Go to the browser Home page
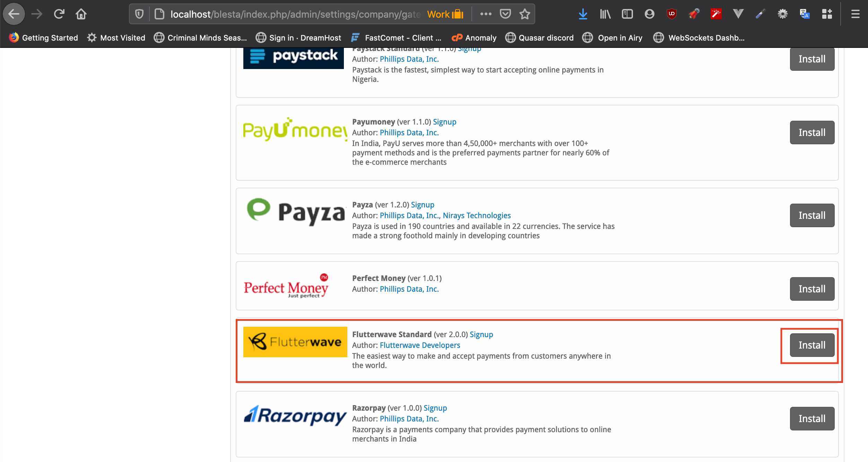 (81, 14)
